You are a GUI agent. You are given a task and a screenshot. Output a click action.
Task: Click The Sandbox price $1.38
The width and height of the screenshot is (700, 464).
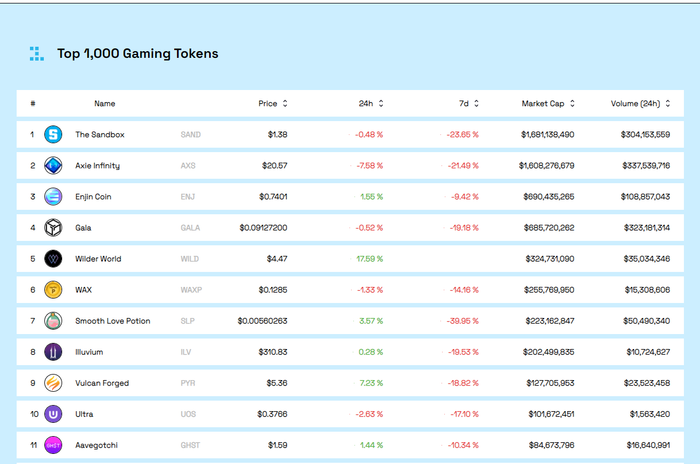coord(278,134)
